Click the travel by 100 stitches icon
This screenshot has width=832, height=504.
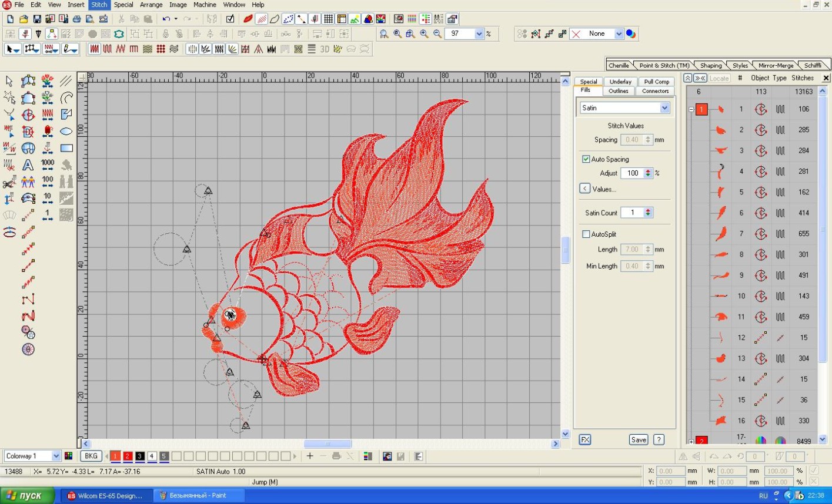tap(48, 182)
